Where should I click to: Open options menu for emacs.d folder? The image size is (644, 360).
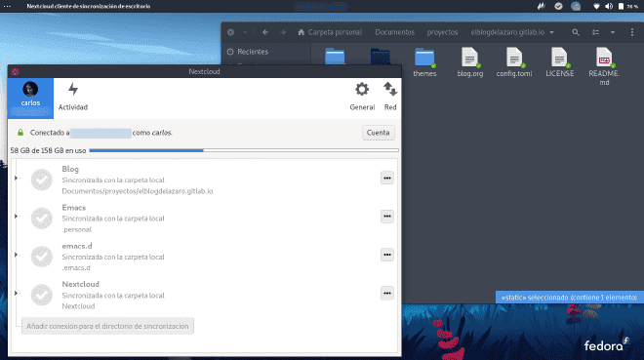pos(387,255)
